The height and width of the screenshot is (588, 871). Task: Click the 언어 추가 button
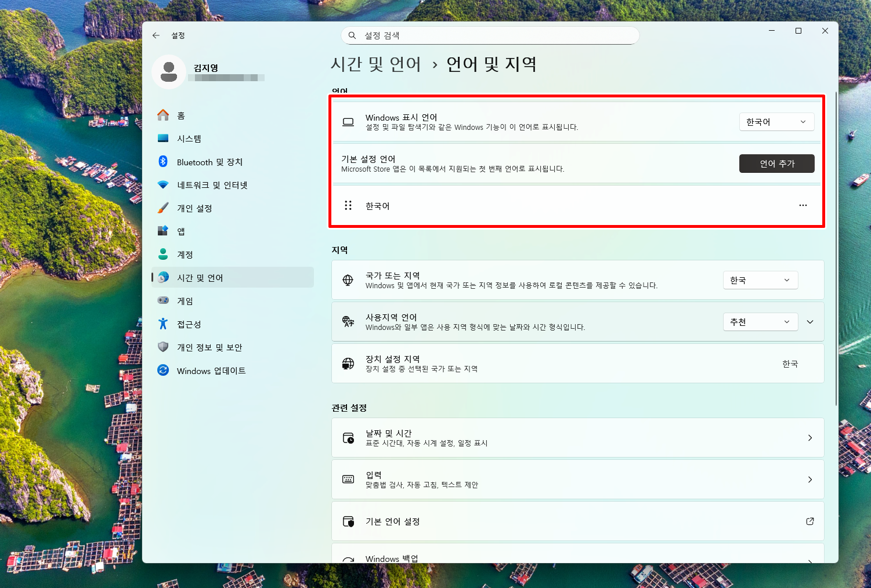pos(777,164)
